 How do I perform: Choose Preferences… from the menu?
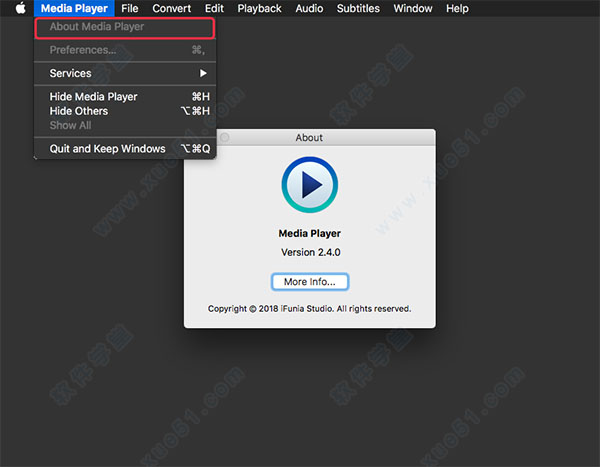(x=125, y=50)
